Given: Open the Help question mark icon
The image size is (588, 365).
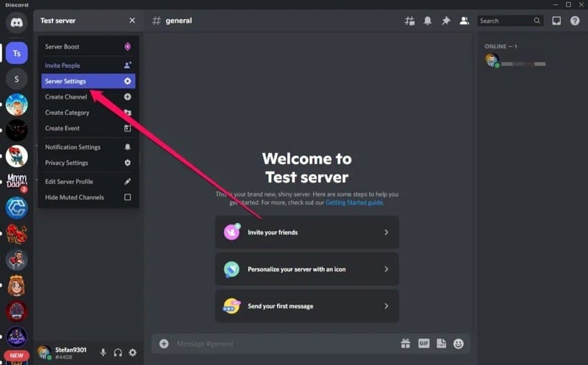Looking at the screenshot, I should (x=575, y=21).
